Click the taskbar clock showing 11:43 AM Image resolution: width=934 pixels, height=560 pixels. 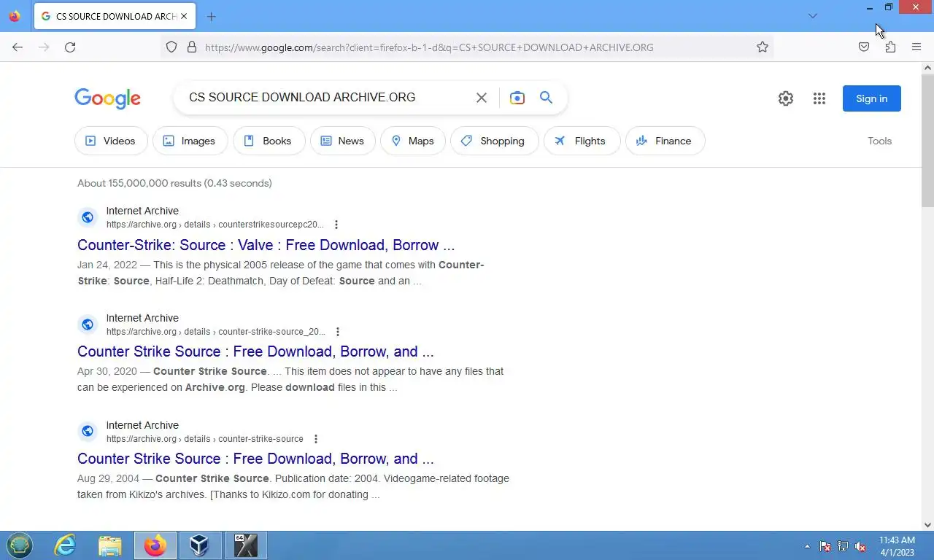[x=897, y=546]
